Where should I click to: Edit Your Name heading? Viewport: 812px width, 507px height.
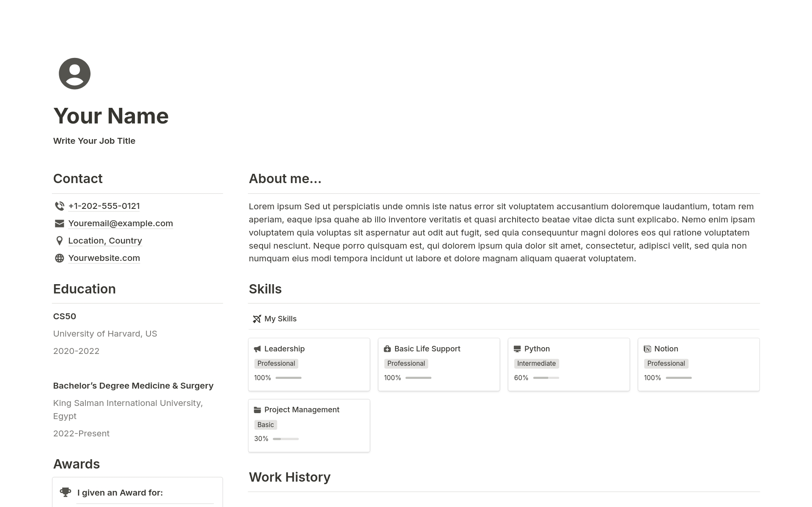pyautogui.click(x=110, y=115)
